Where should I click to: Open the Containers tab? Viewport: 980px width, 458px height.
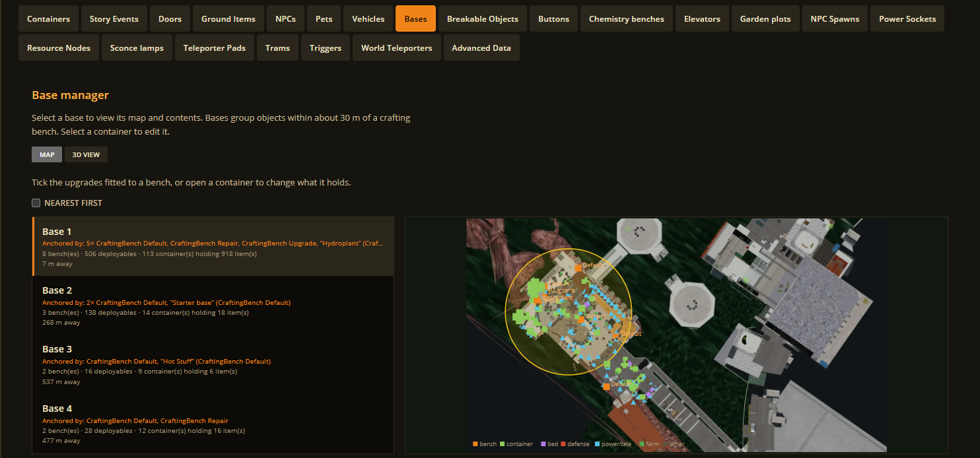click(49, 19)
